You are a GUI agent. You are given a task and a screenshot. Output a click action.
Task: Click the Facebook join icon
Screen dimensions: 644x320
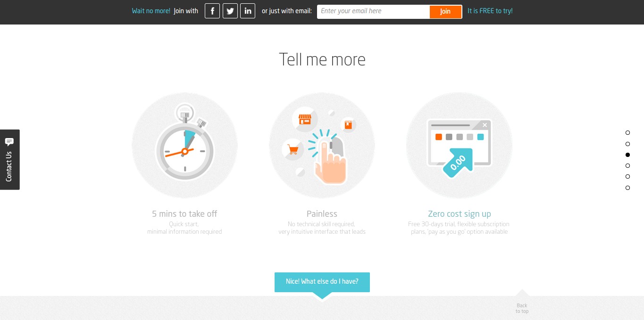pyautogui.click(x=212, y=11)
